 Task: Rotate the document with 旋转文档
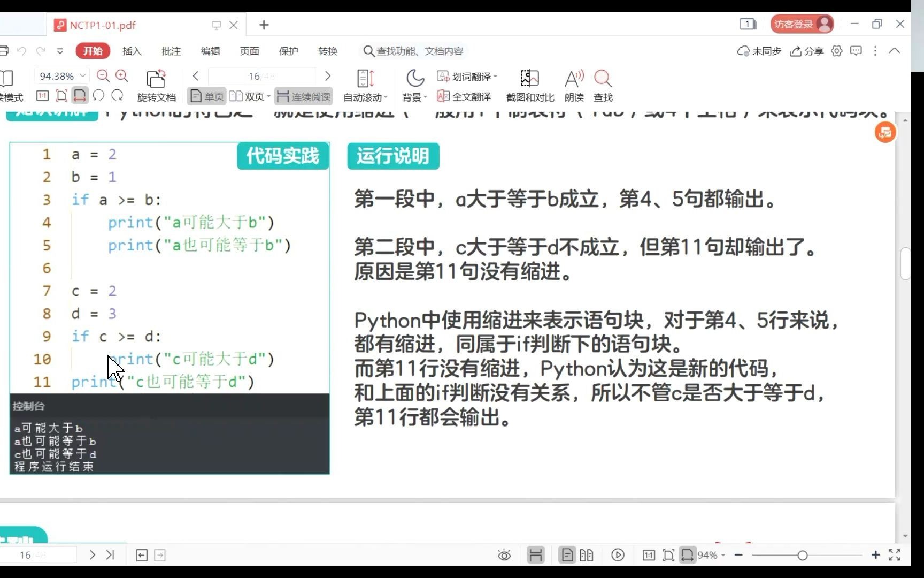pyautogui.click(x=156, y=86)
